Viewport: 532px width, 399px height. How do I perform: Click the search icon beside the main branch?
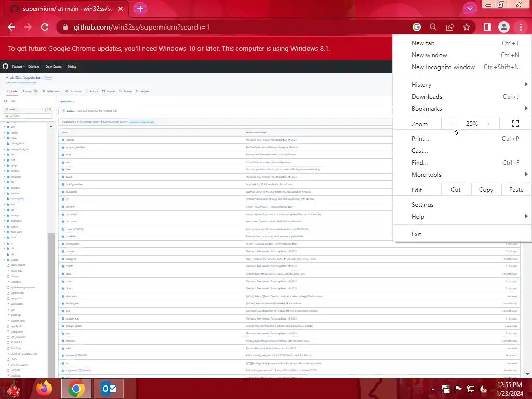[50, 109]
